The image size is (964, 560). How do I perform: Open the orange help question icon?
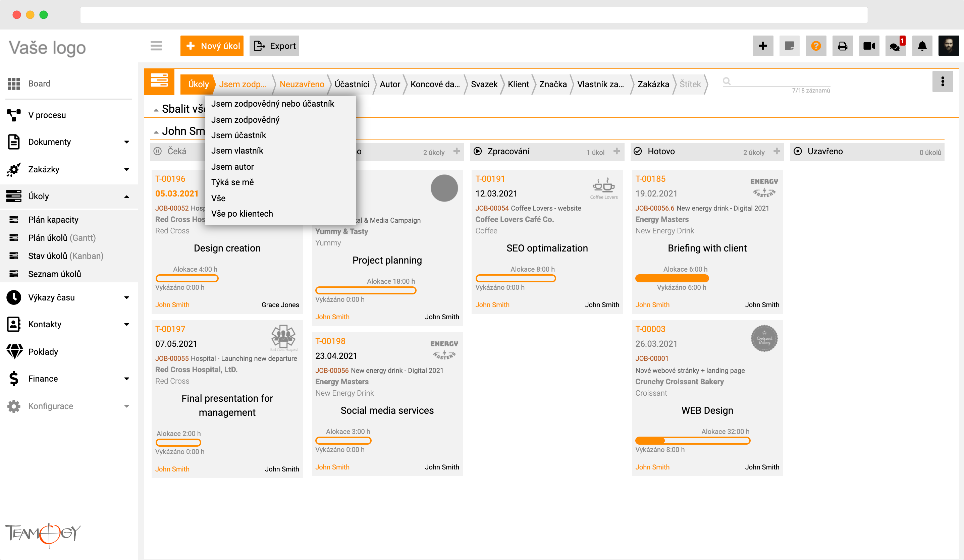(815, 46)
